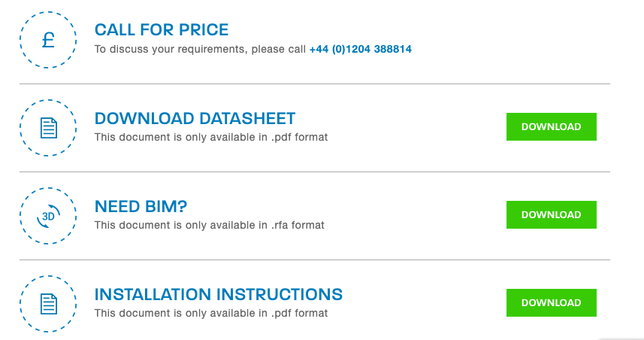The width and height of the screenshot is (644, 340).
Task: Click the datasheet document icon
Action: pos(48,128)
